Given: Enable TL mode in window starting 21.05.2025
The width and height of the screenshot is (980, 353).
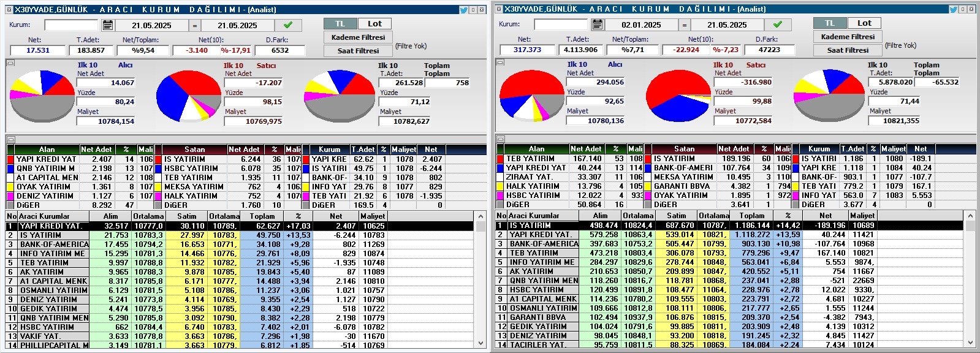Looking at the screenshot, I should [x=340, y=24].
